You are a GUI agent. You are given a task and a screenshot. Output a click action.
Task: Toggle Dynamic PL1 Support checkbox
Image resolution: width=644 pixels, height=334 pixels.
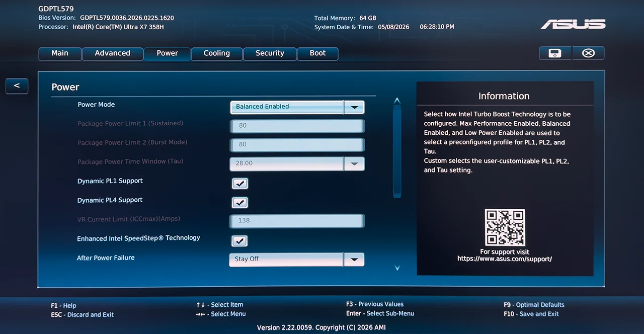[240, 184]
